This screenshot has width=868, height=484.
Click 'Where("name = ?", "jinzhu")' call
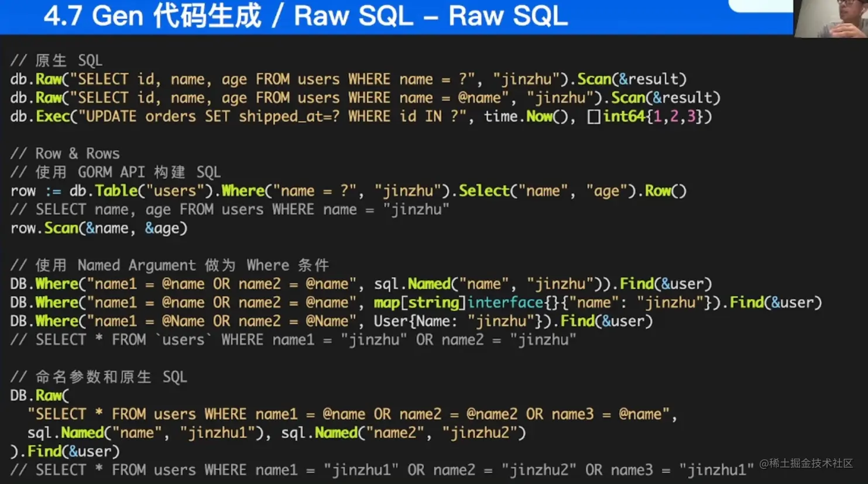pos(335,191)
